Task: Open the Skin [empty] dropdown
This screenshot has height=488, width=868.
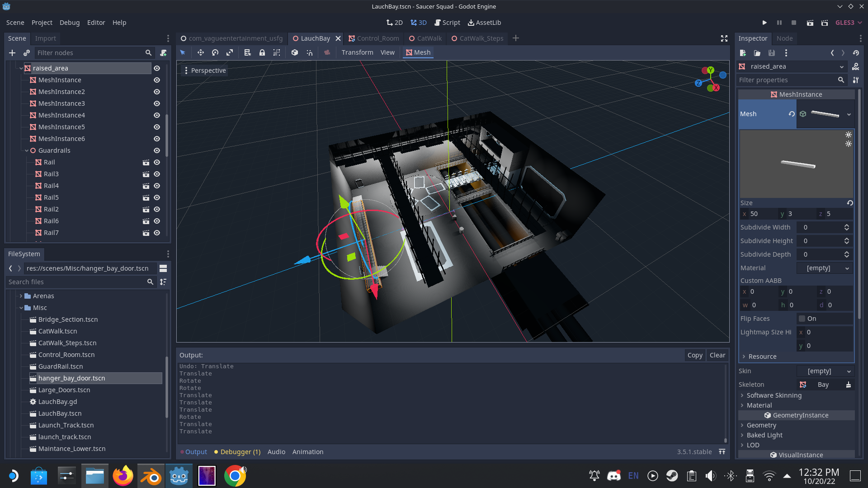Action: 825,371
